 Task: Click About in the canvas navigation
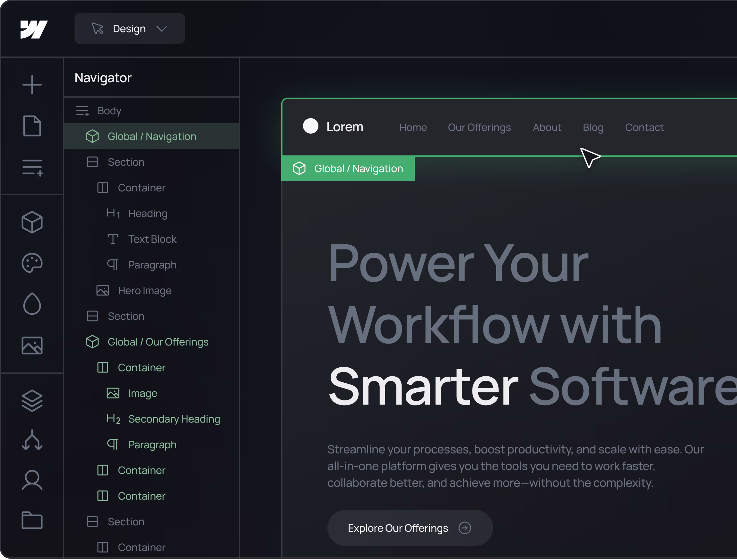[547, 127]
